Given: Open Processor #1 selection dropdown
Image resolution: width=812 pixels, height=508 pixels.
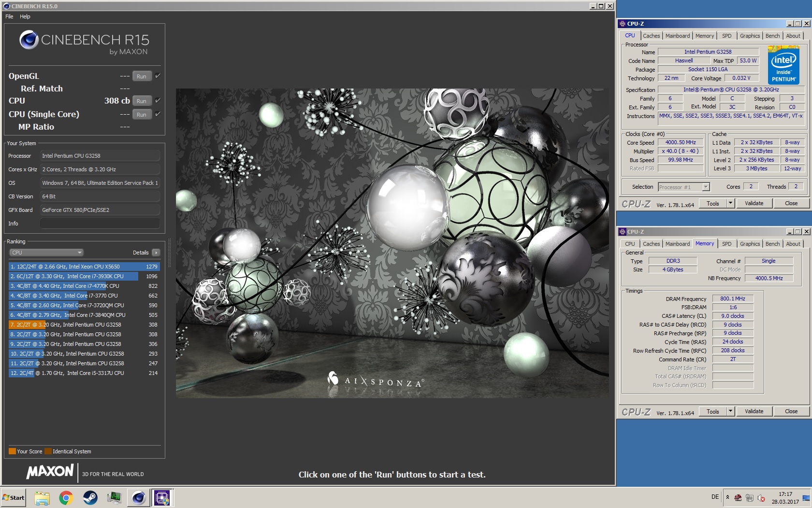Looking at the screenshot, I should point(683,187).
